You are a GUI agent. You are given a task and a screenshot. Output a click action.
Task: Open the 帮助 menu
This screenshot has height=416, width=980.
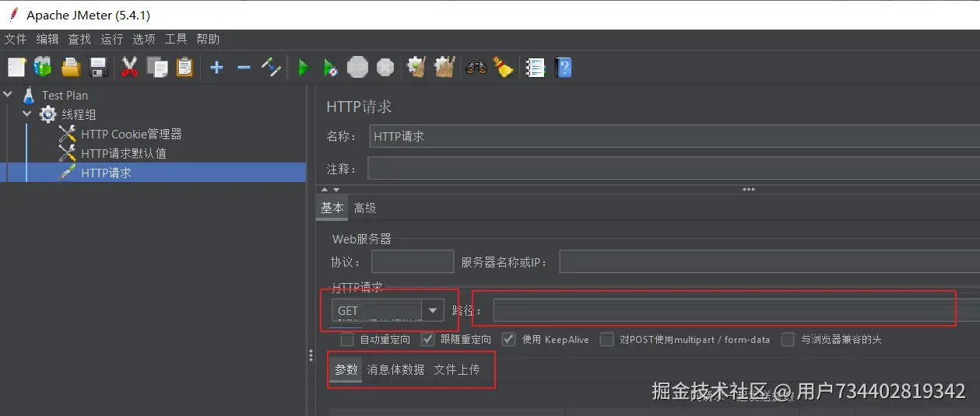(x=208, y=39)
